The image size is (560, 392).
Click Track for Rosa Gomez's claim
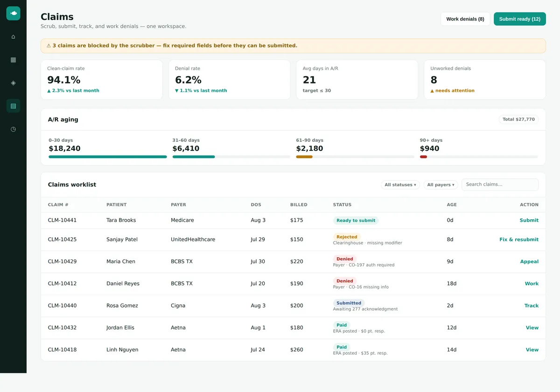532,306
